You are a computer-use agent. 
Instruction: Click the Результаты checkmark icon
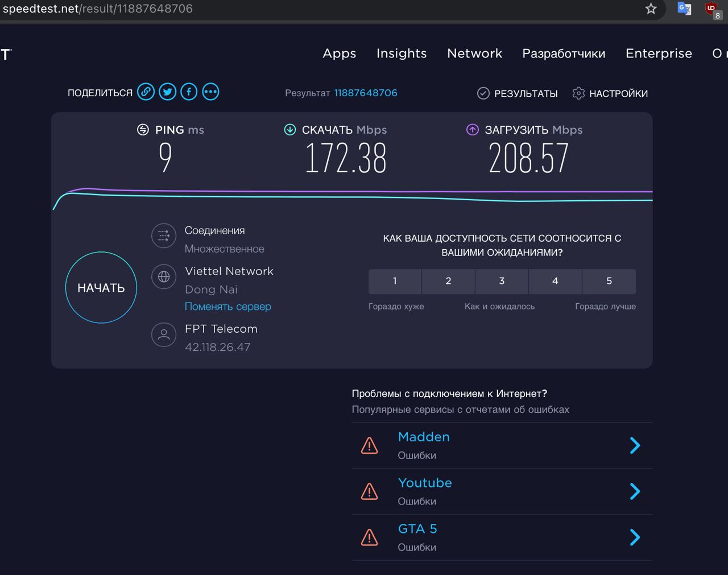483,93
